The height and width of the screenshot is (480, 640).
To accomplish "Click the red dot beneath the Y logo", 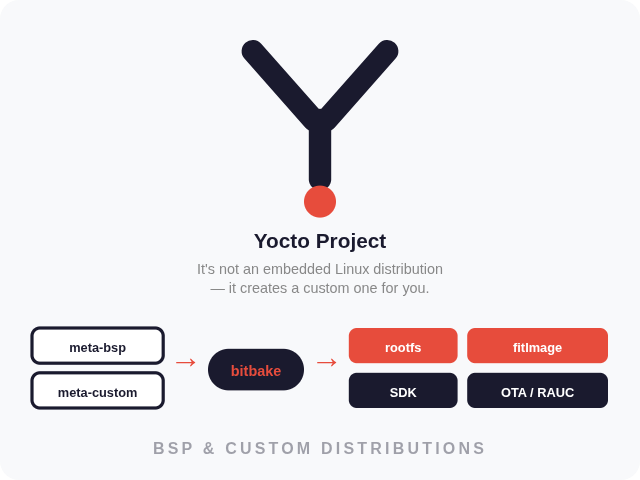I will 320,201.
